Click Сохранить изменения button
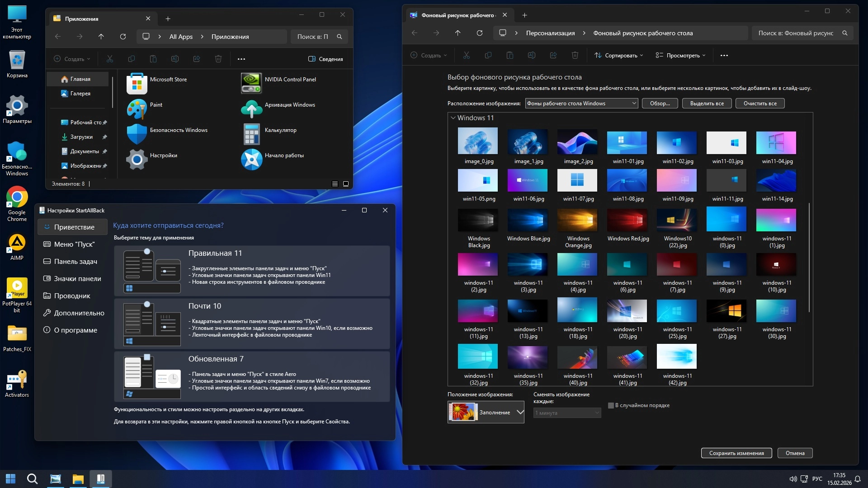 [736, 453]
